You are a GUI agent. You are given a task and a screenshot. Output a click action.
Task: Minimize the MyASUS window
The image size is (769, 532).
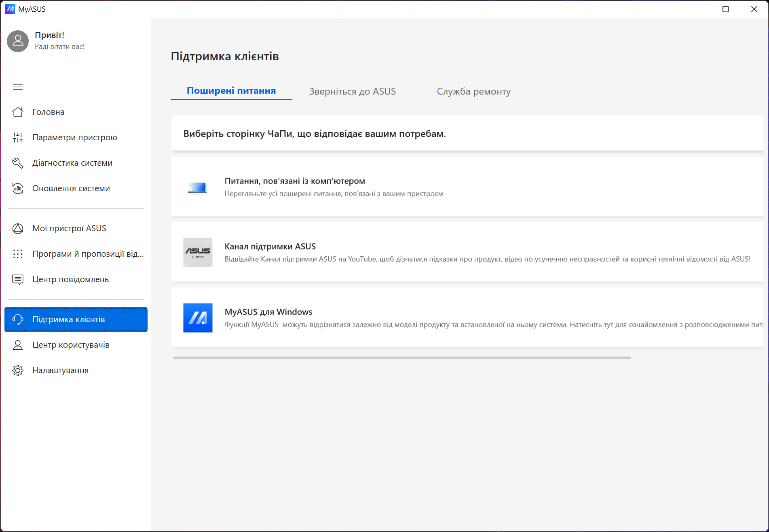pos(697,9)
